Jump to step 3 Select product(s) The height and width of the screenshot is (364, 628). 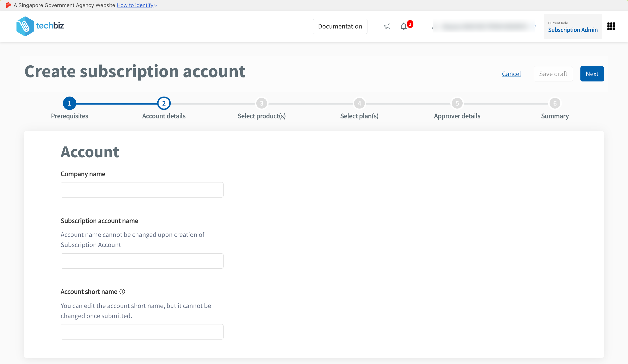261,103
